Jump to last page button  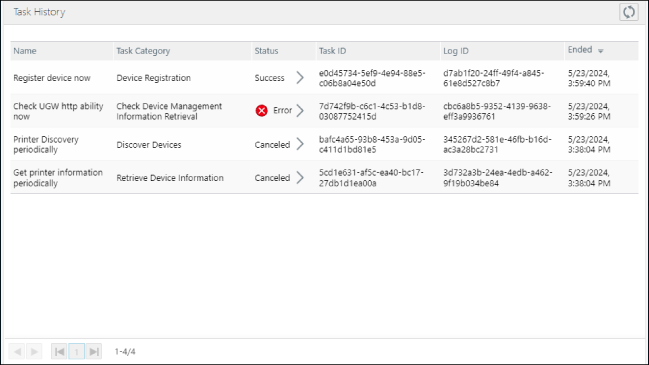click(94, 352)
